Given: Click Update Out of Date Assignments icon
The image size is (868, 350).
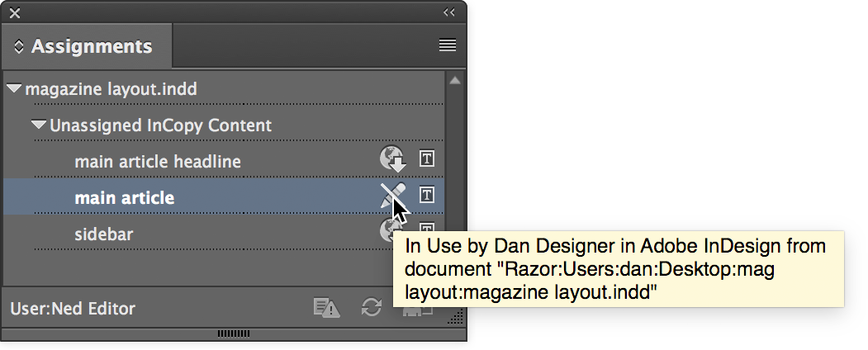Looking at the screenshot, I should [326, 307].
